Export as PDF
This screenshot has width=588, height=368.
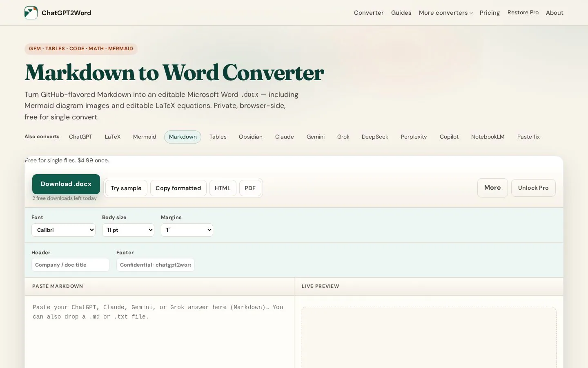click(250, 188)
